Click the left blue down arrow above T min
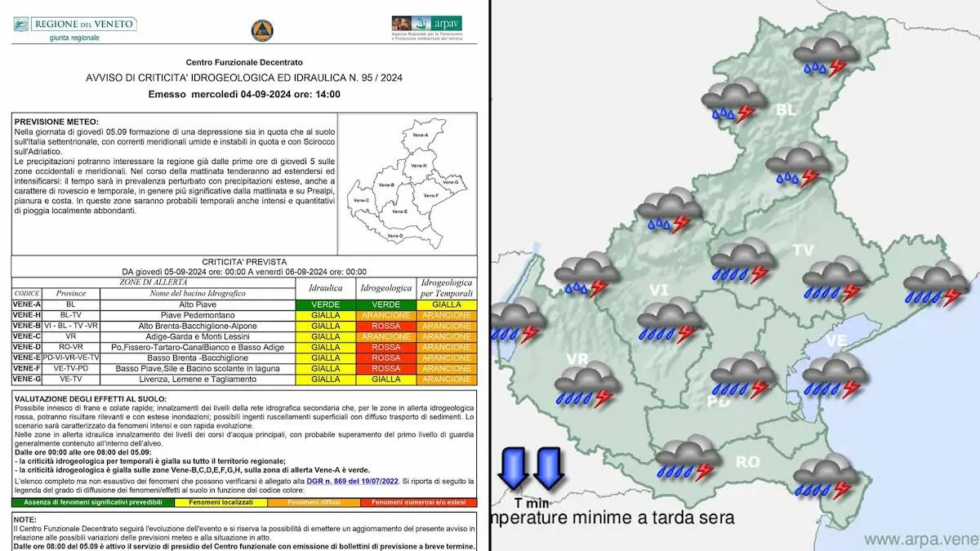Viewport: 980px width, 551px height. (514, 469)
